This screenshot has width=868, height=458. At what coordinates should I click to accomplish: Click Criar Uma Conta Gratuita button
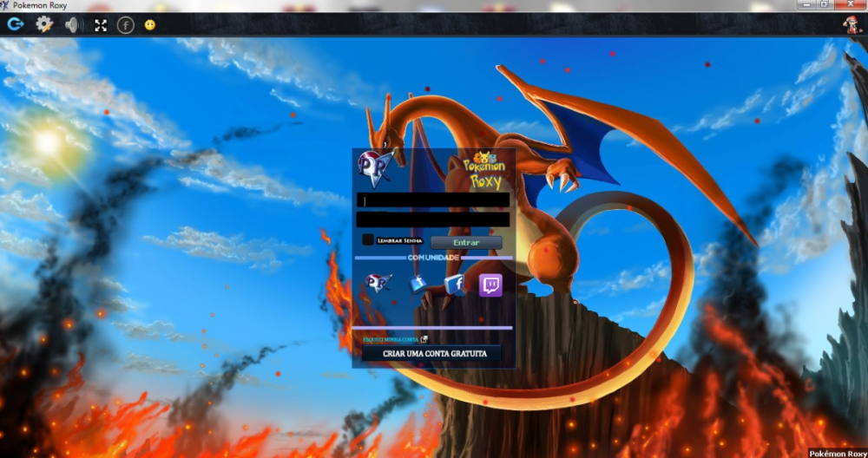[430, 353]
